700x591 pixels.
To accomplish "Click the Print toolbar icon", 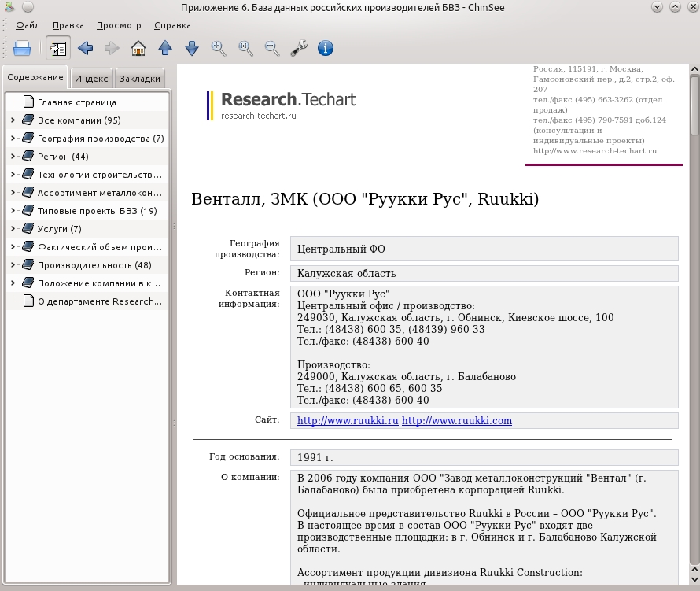I will 22,48.
